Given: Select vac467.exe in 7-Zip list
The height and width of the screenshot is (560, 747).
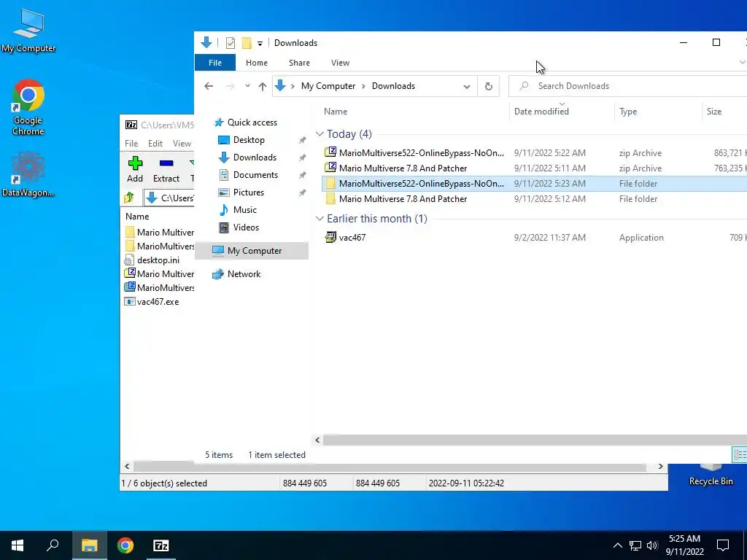Looking at the screenshot, I should [152, 301].
